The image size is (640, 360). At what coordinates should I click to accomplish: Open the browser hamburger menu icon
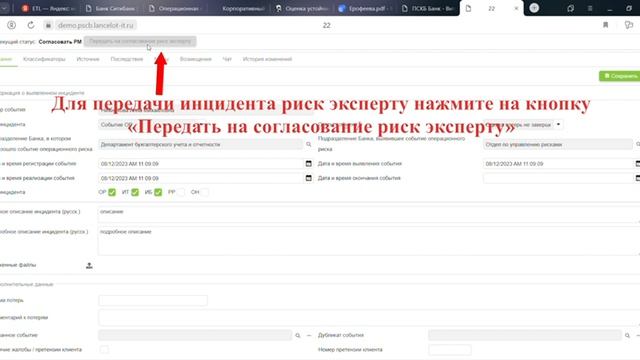(x=590, y=8)
